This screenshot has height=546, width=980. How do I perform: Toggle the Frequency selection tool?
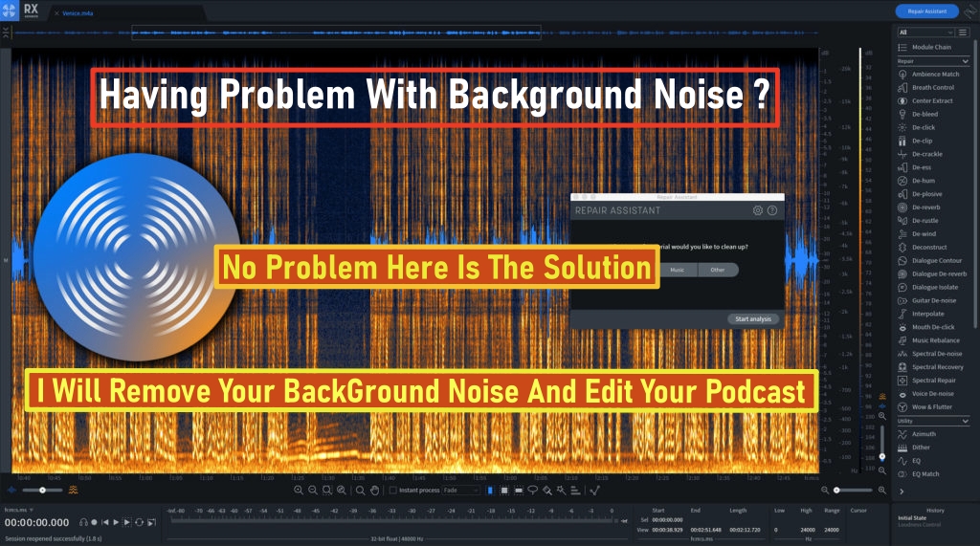click(x=519, y=491)
